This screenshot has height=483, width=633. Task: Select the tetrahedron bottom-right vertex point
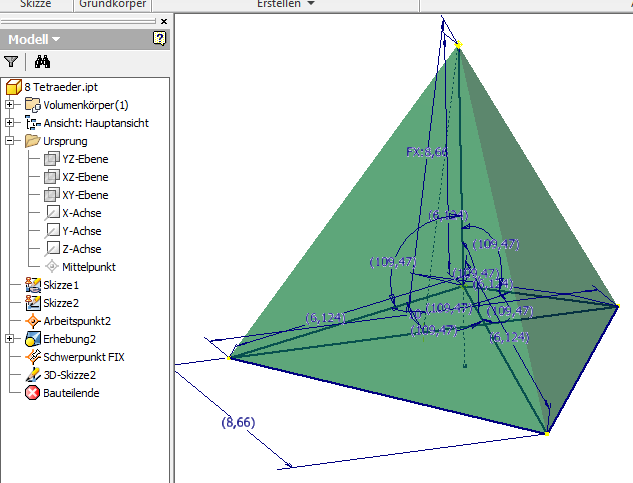(547, 434)
